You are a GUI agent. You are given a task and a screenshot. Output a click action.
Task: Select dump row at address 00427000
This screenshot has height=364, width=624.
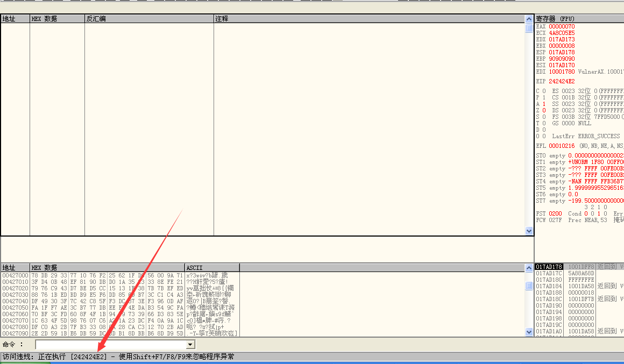[x=15, y=275]
